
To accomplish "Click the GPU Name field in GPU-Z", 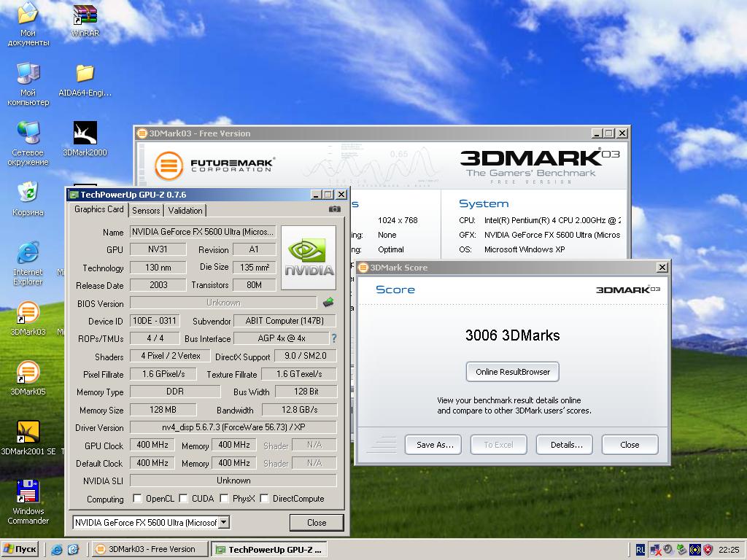I will (203, 231).
